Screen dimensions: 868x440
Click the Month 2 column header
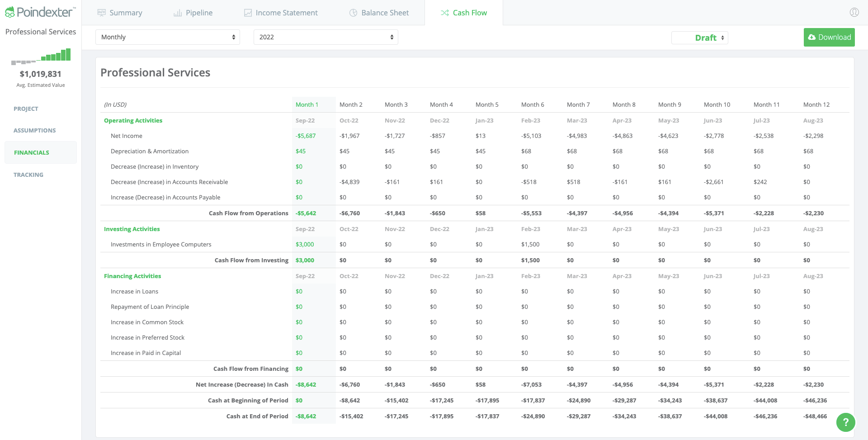[x=351, y=104]
